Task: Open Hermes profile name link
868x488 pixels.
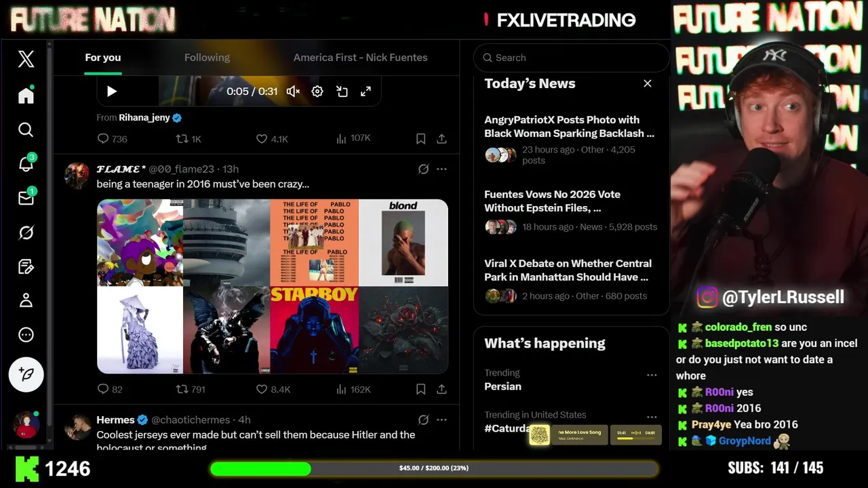Action: [x=115, y=420]
